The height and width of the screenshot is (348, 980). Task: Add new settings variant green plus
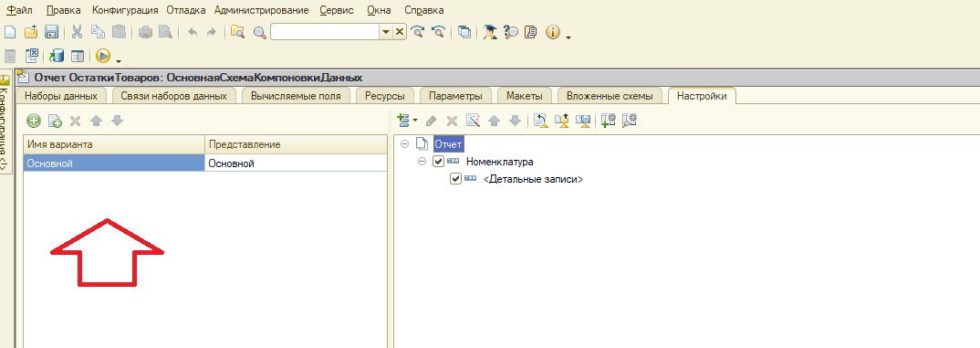click(34, 121)
